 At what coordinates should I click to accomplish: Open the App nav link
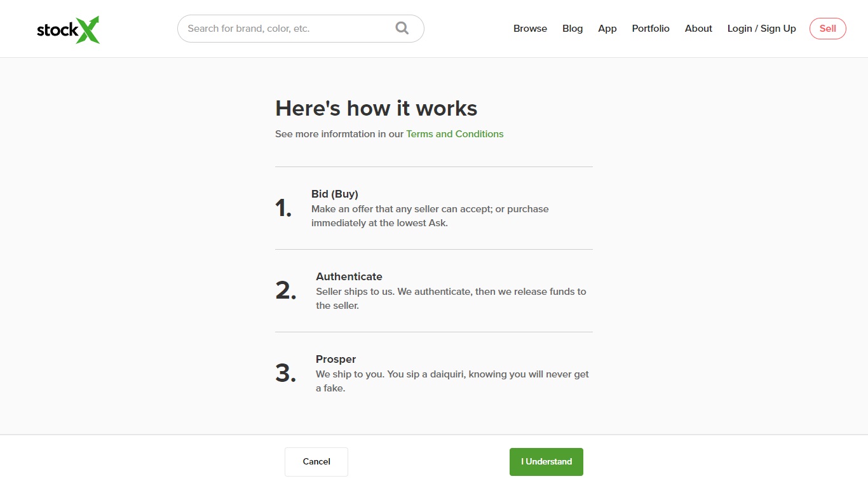607,29
